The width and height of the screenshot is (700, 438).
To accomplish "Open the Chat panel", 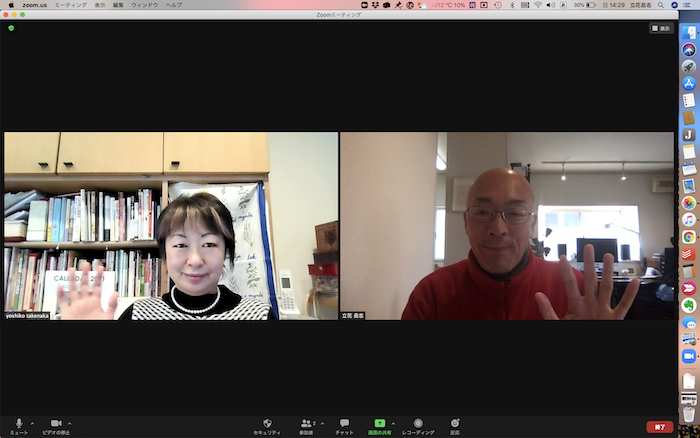I will point(344,424).
